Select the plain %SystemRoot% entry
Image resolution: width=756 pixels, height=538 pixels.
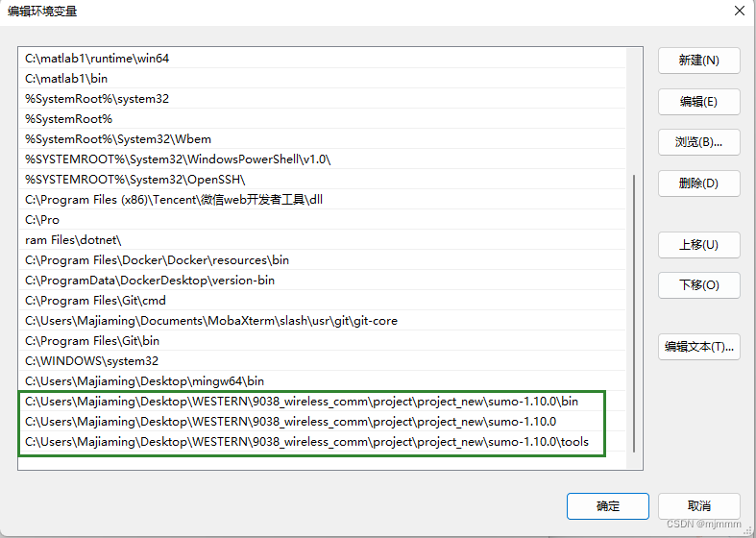click(322, 119)
